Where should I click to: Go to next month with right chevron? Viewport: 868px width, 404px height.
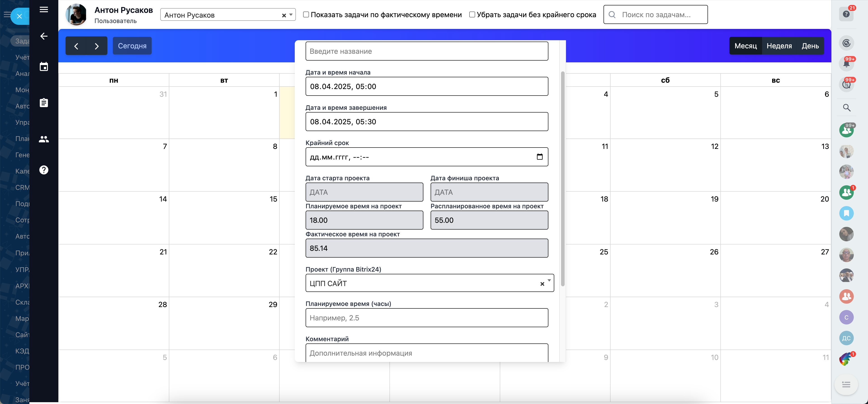click(97, 46)
